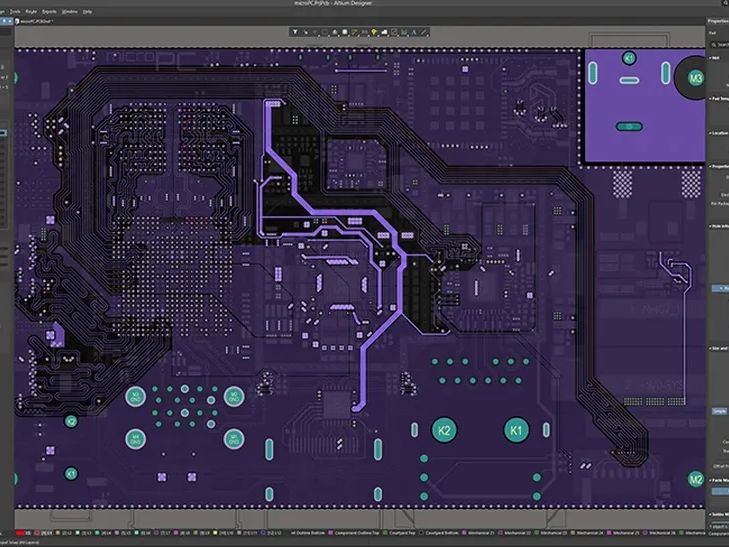Open the Tools menu
729x547 pixels.
(15, 11)
